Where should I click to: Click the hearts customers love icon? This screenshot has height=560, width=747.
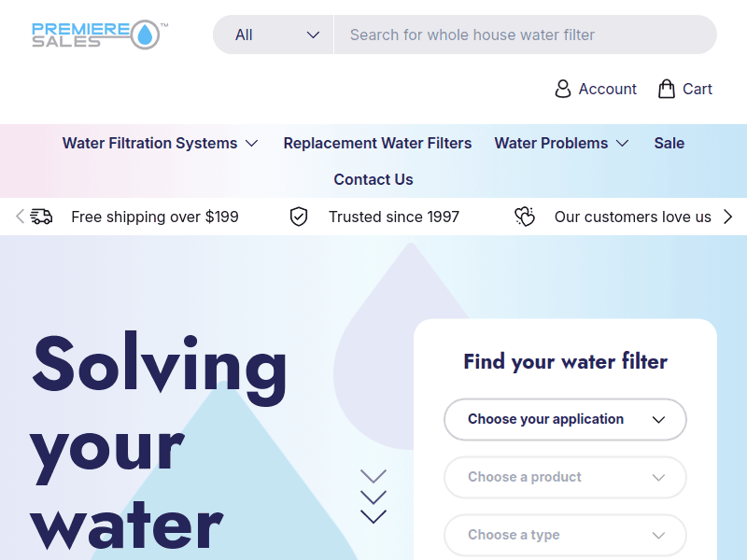click(525, 217)
